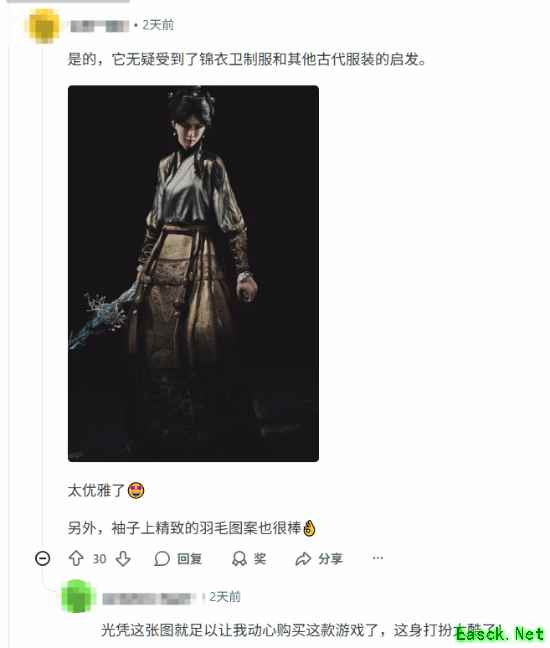Click the Easck.Net watermark text
The image size is (550, 648).
500,634
